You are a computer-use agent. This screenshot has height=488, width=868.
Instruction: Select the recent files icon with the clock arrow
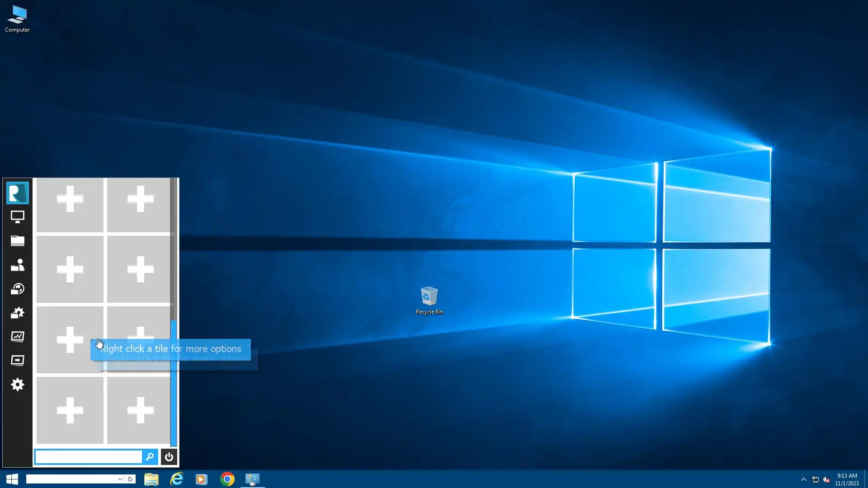coord(17,289)
